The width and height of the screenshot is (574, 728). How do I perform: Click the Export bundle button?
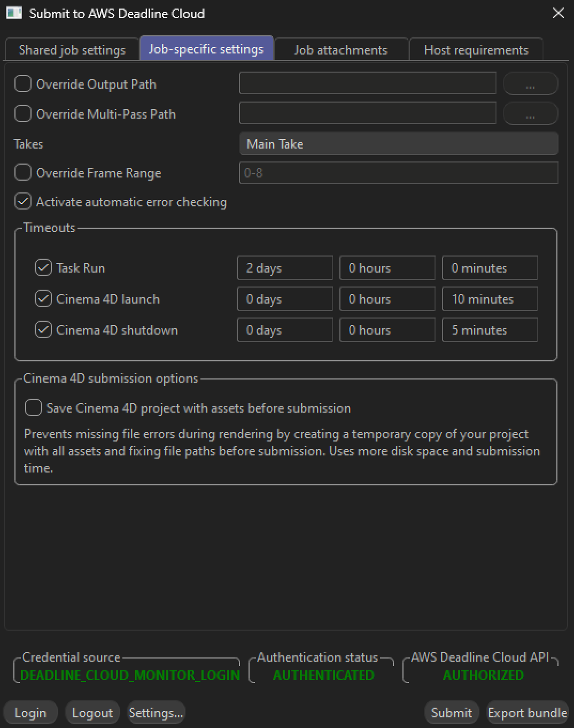(x=527, y=712)
